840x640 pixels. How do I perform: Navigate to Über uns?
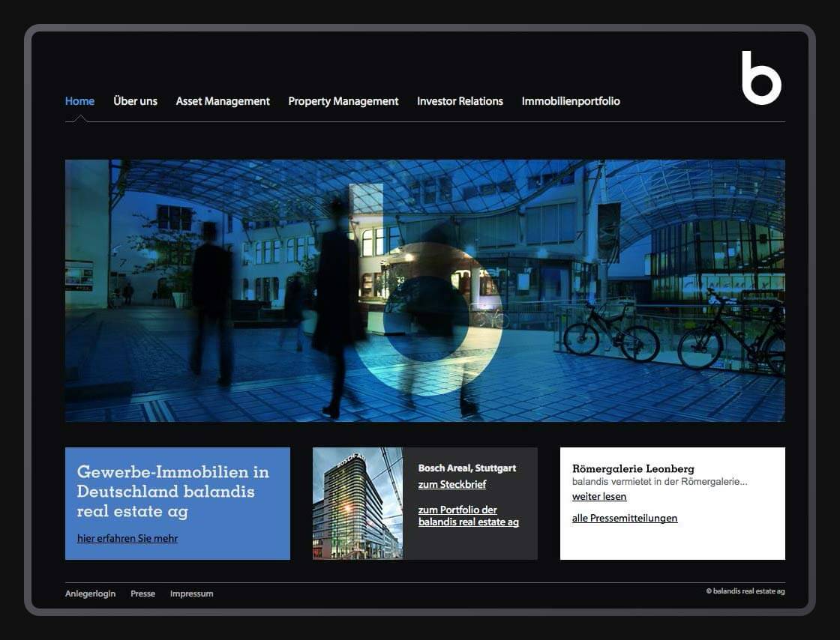coord(135,101)
